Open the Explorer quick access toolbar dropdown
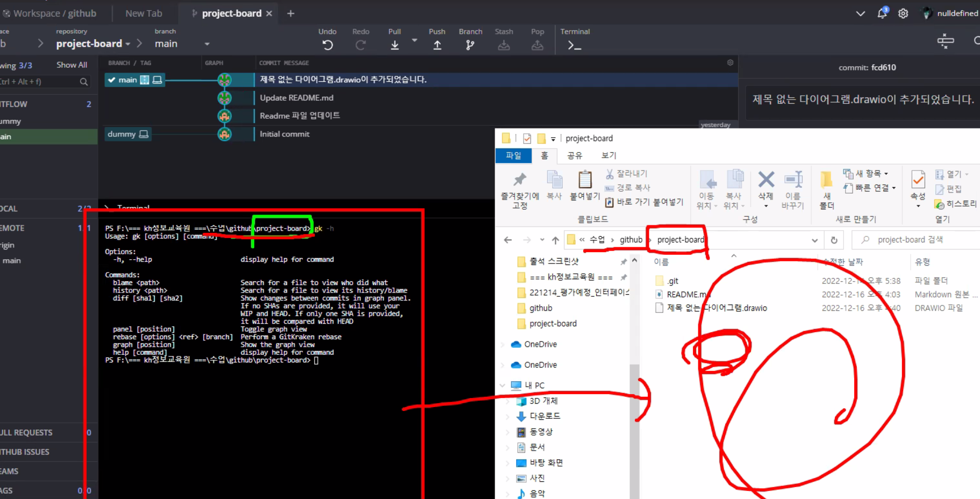This screenshot has height=499, width=980. coord(553,139)
